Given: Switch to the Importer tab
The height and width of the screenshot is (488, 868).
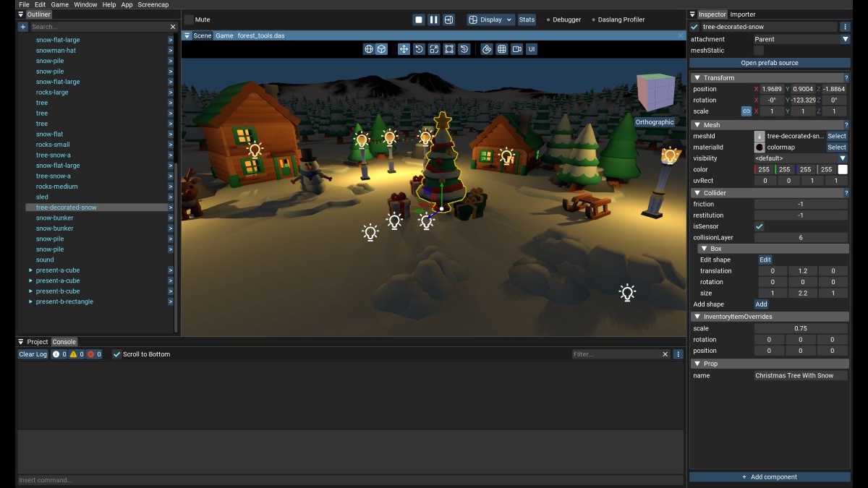Looking at the screenshot, I should pyautogui.click(x=743, y=14).
